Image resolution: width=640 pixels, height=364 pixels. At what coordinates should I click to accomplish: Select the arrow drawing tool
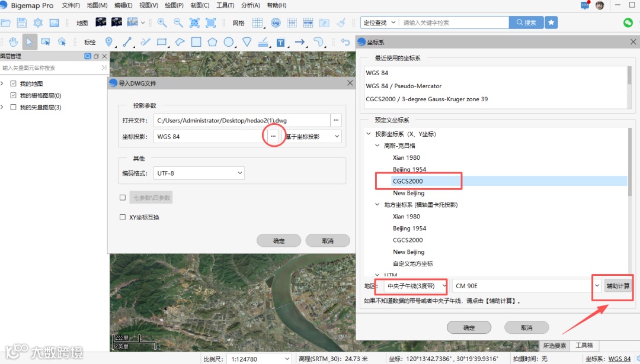click(300, 41)
